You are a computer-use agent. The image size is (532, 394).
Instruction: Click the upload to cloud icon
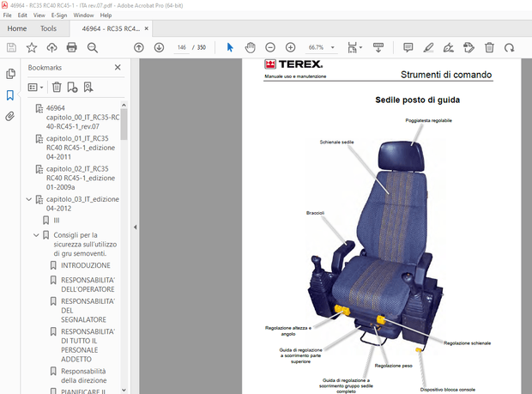[x=51, y=47]
